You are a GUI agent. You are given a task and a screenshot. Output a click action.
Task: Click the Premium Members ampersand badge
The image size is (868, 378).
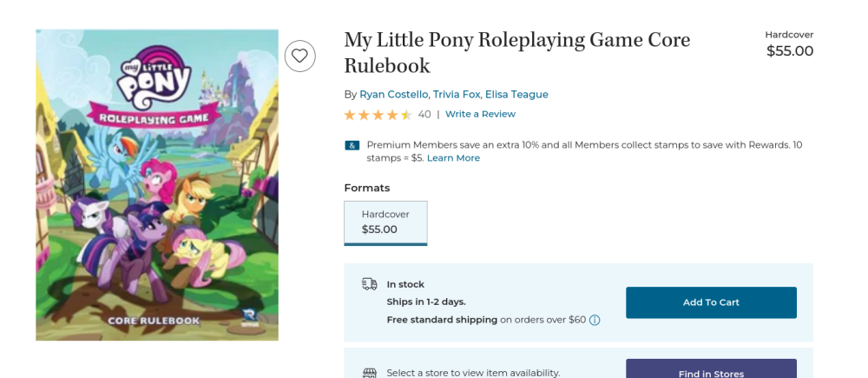pos(352,145)
